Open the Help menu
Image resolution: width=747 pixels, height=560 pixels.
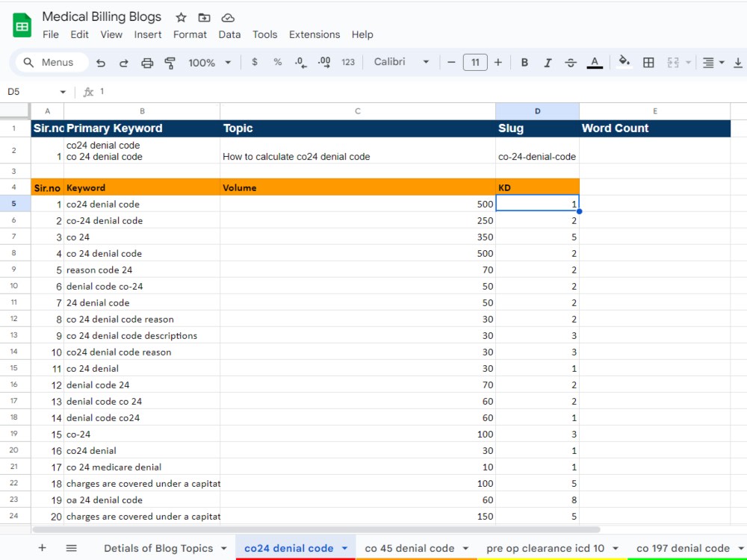tap(362, 34)
